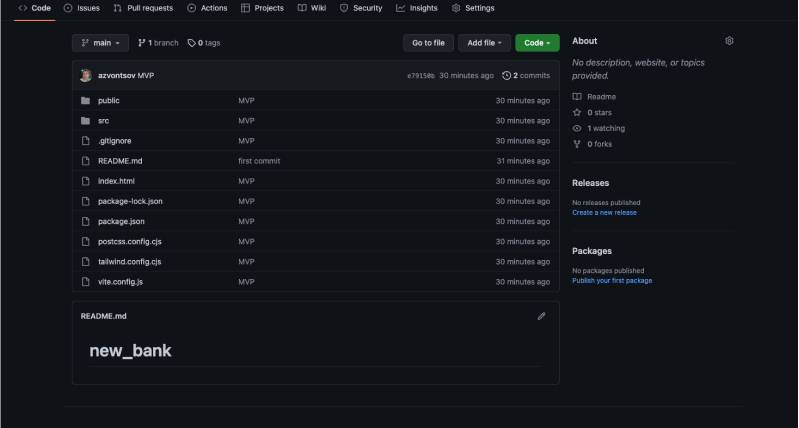Viewport: 799px width, 428px height.
Task: Click the README.md header above new_bank
Action: 103,316
